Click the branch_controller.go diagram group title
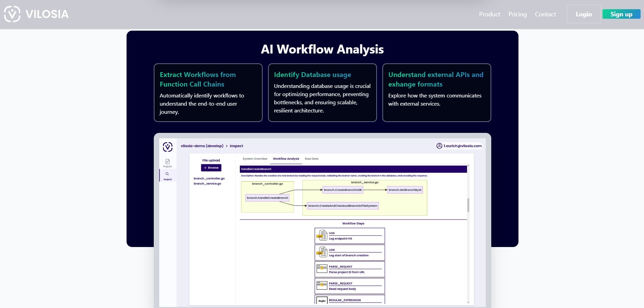This screenshot has height=308, width=644. [267, 184]
